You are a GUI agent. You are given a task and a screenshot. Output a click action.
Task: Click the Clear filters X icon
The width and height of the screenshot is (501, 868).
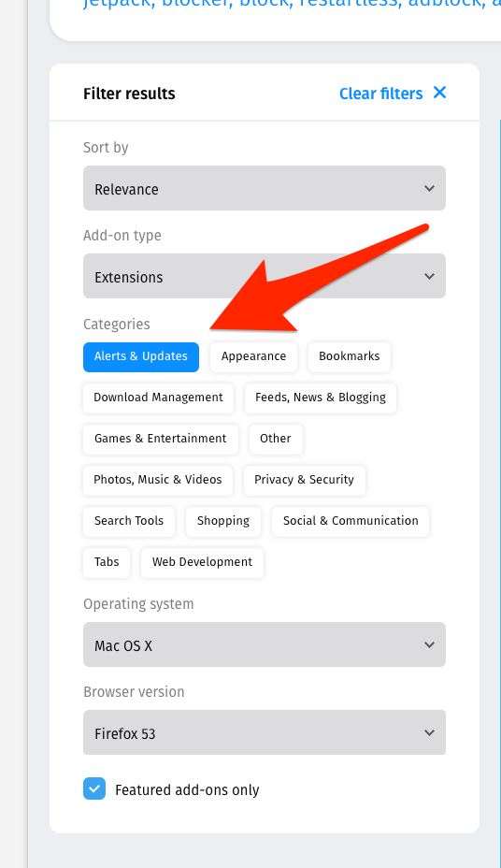point(439,93)
